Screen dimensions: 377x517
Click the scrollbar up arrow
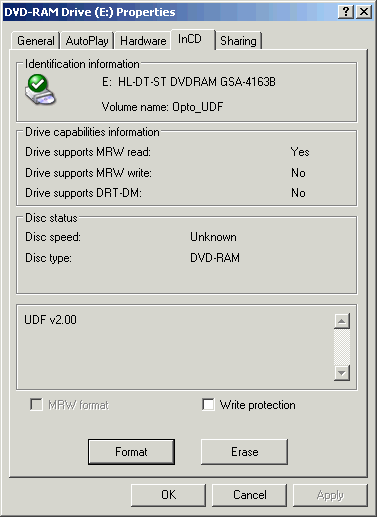tap(342, 321)
